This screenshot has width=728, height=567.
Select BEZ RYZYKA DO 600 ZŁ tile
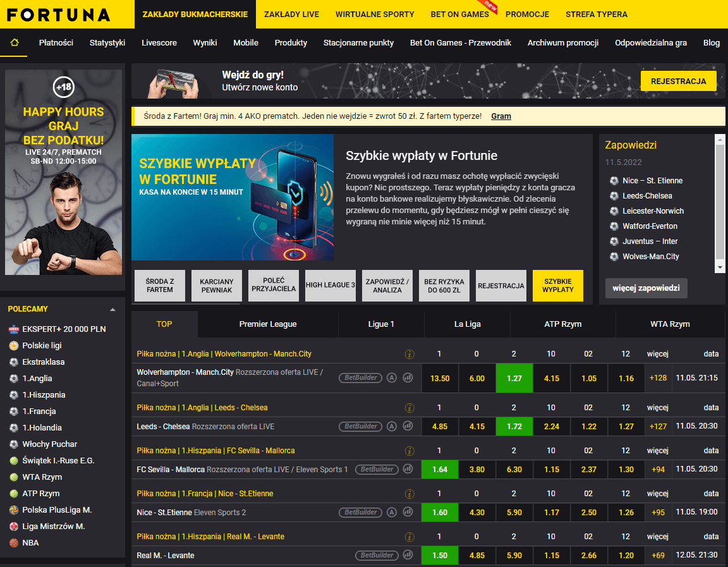(x=444, y=286)
